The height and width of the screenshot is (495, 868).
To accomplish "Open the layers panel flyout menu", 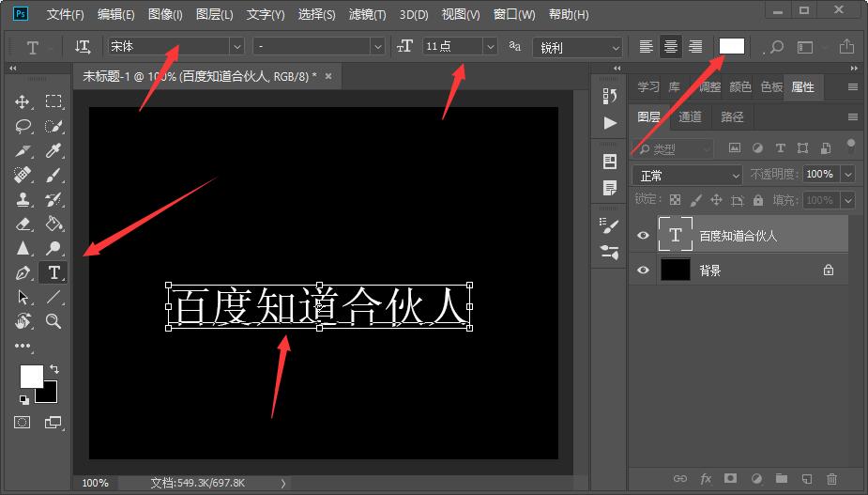I will (852, 116).
